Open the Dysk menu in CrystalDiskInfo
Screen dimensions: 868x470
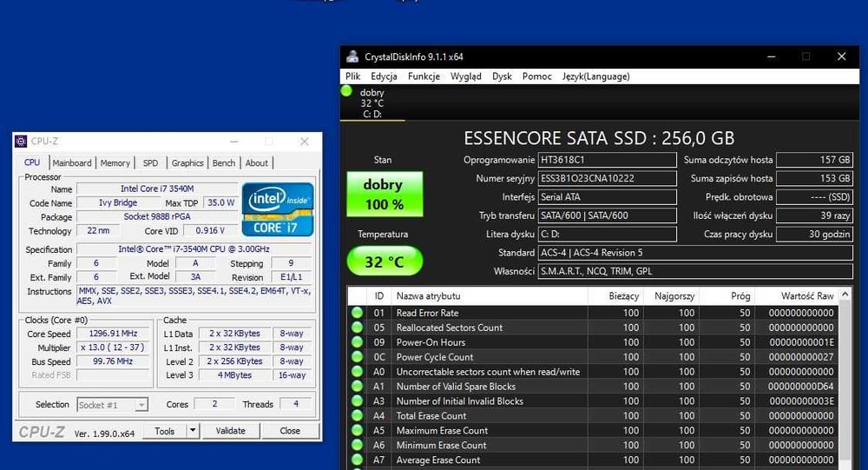click(x=502, y=76)
